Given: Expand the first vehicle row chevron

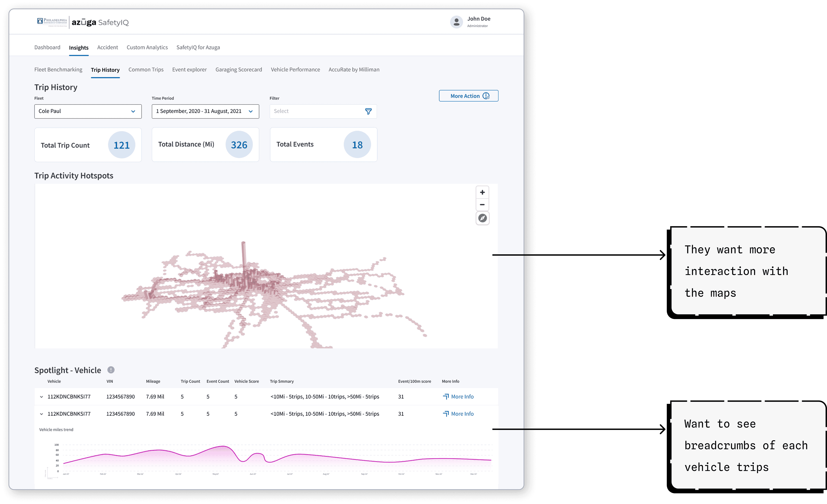Looking at the screenshot, I should click(41, 397).
